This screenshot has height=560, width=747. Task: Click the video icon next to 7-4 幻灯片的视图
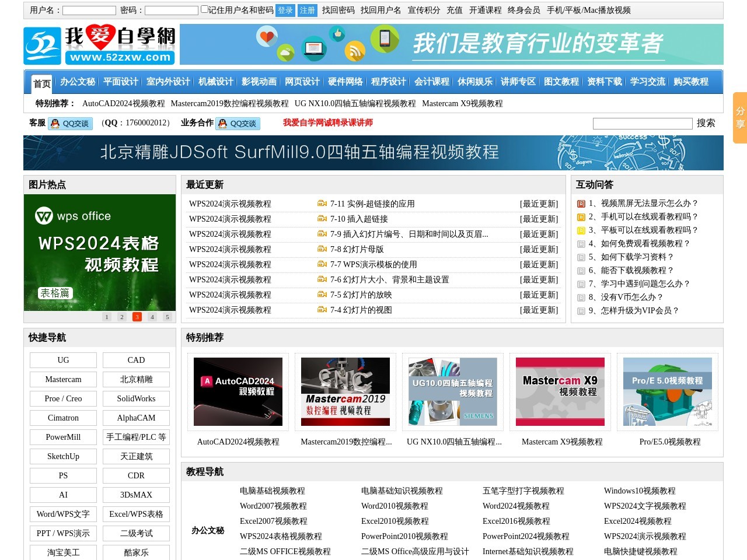tap(322, 310)
